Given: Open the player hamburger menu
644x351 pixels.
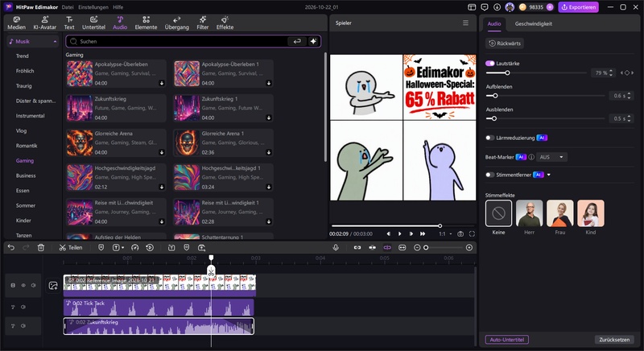Looking at the screenshot, I should [x=465, y=23].
